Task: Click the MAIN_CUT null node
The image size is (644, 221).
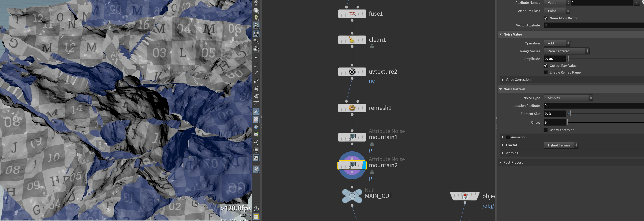Action: pos(352,196)
